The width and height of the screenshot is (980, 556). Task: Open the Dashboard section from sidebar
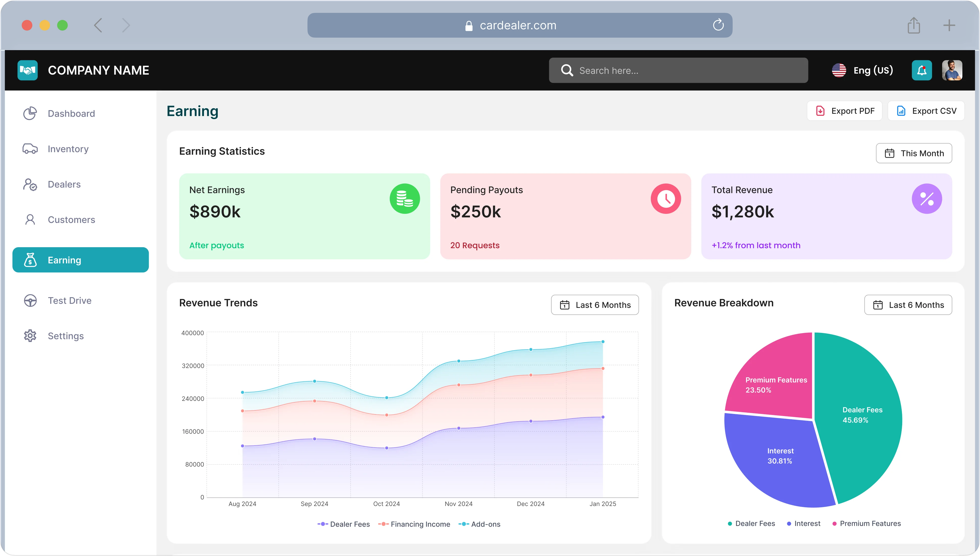point(71,113)
